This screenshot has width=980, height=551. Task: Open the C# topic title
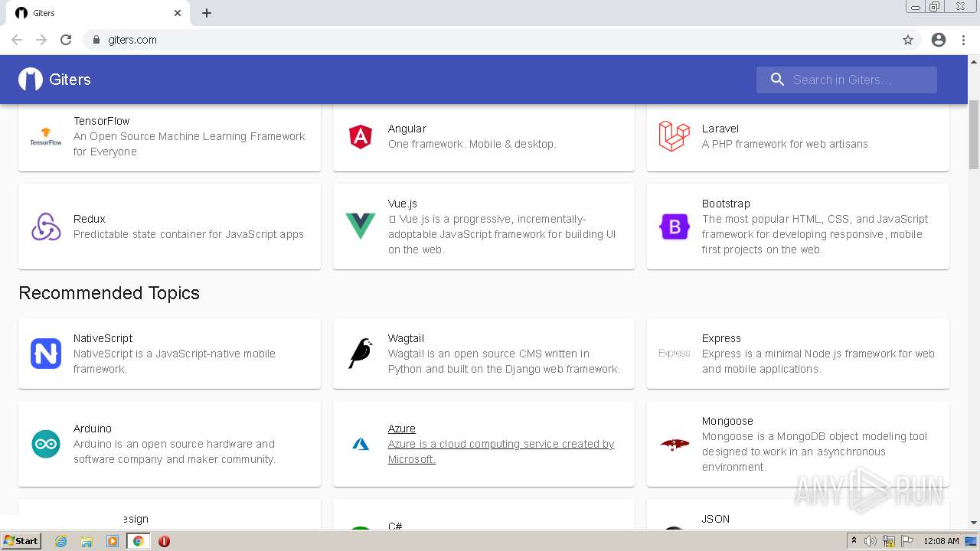tap(395, 526)
